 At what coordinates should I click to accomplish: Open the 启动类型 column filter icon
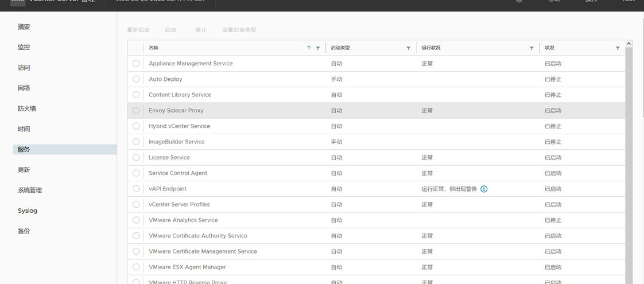[408, 48]
